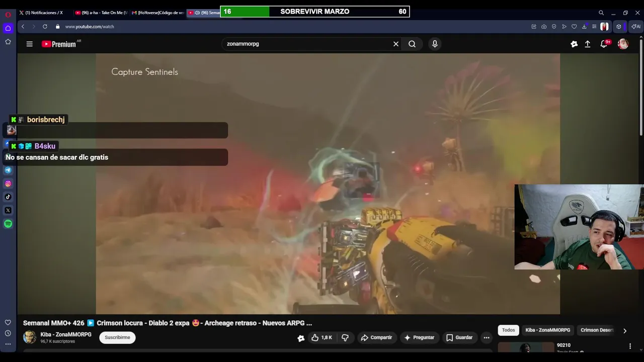Like the video (1,8 K)
Screen dimensions: 644x362
click(321, 337)
